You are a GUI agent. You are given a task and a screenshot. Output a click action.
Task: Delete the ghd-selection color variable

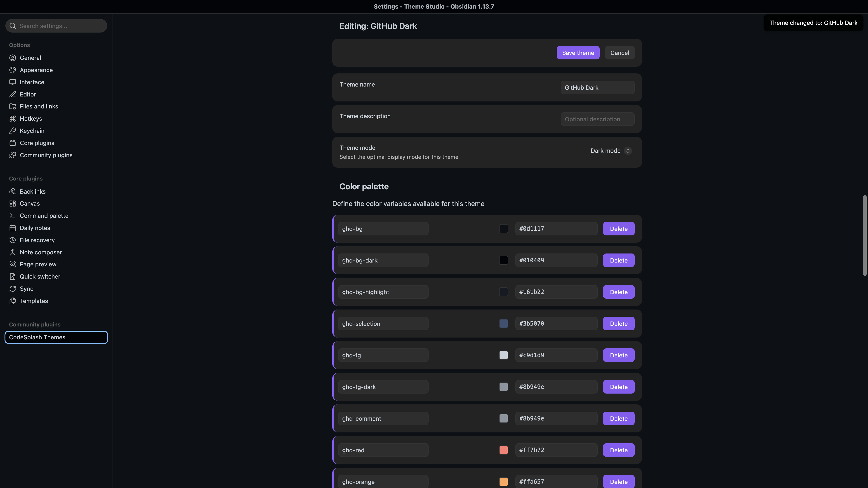(x=619, y=324)
